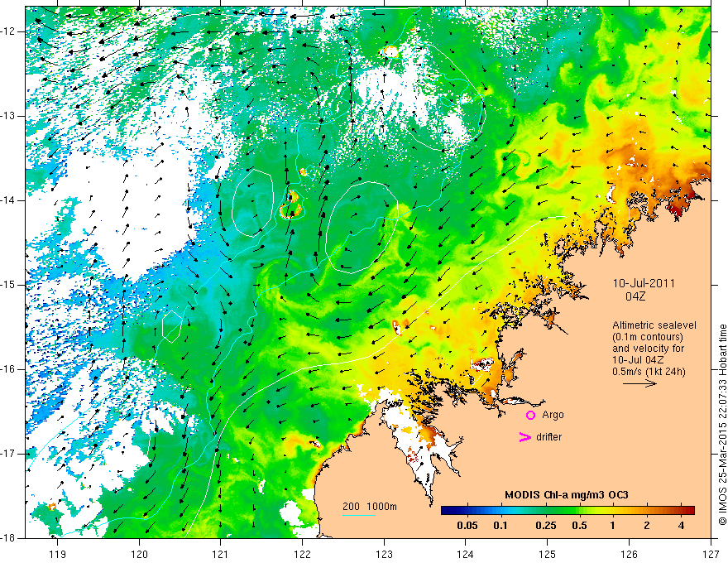Select the '10-Jul-2011' date label

(x=644, y=283)
